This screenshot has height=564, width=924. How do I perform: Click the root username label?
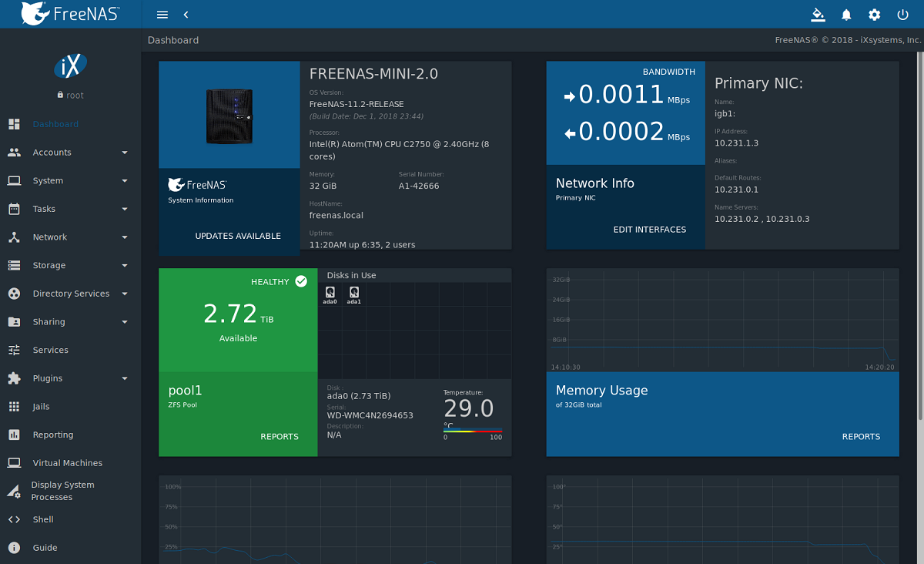[x=75, y=96]
